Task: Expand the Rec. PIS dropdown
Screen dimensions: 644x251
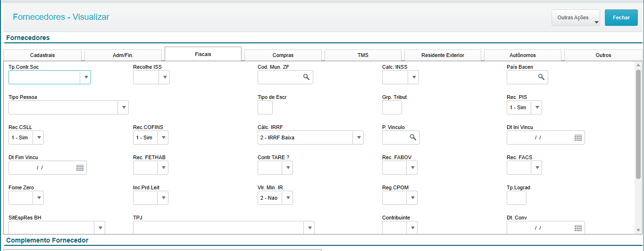Action: pos(536,107)
